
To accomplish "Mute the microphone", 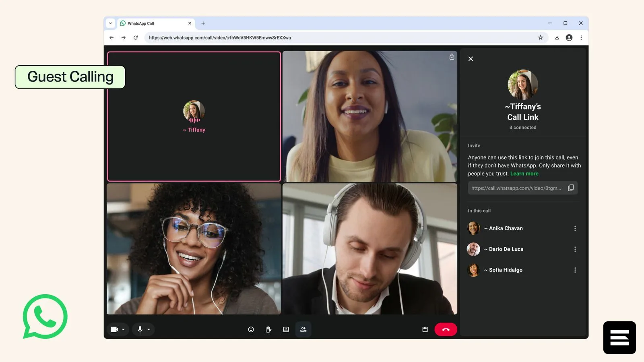I will click(x=140, y=329).
